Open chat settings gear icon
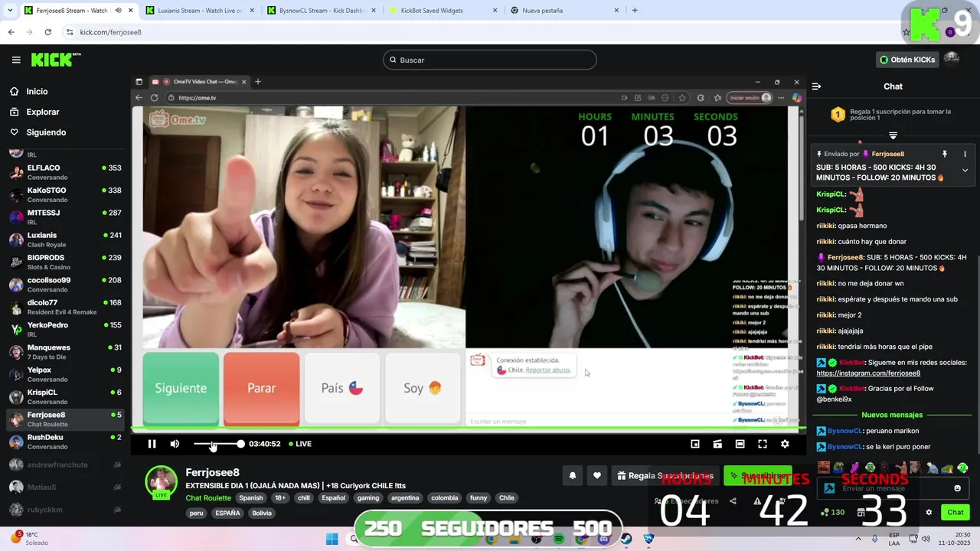The width and height of the screenshot is (980, 551). point(929,513)
